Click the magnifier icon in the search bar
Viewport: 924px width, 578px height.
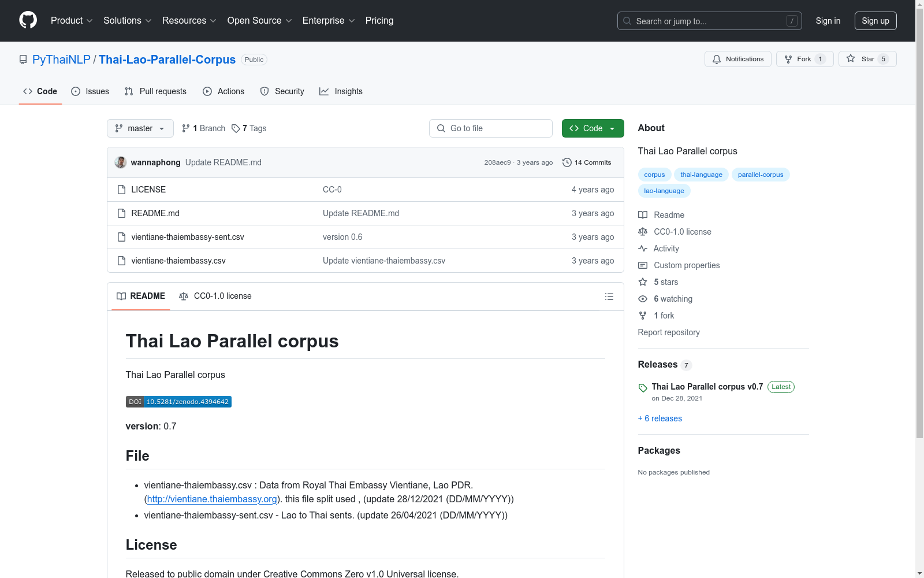tap(627, 21)
